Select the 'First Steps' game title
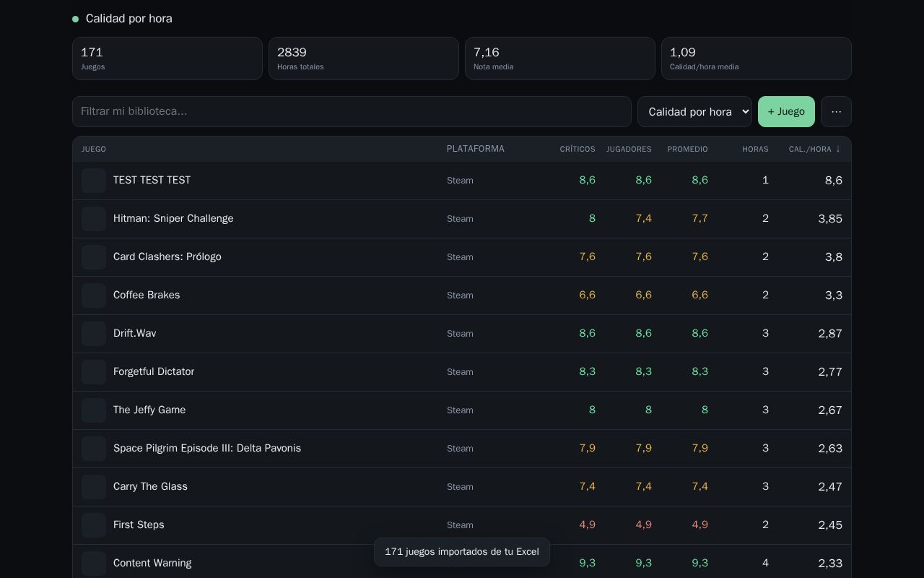The image size is (924, 578). pos(139,525)
